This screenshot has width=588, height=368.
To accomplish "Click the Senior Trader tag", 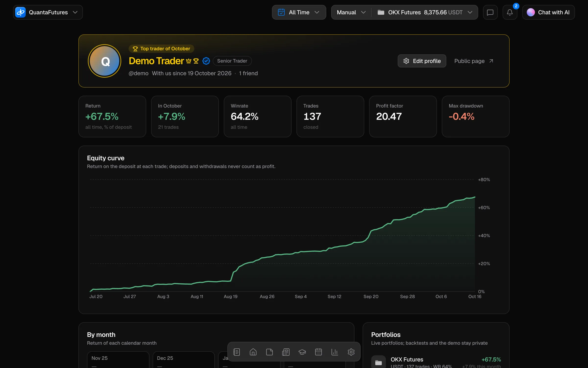I will pyautogui.click(x=232, y=61).
